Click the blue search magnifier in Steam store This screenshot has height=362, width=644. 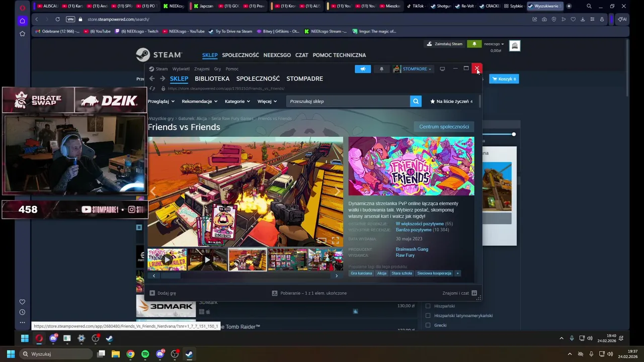point(416,101)
